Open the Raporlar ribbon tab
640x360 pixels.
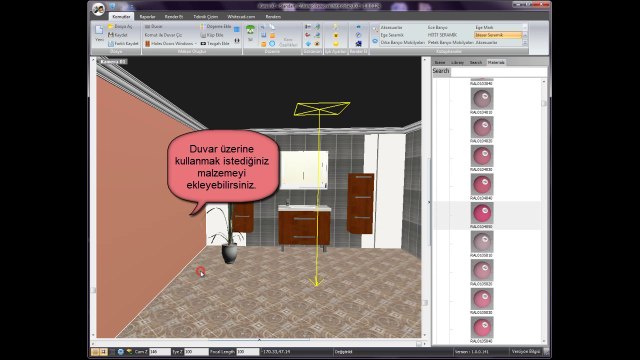coord(147,17)
